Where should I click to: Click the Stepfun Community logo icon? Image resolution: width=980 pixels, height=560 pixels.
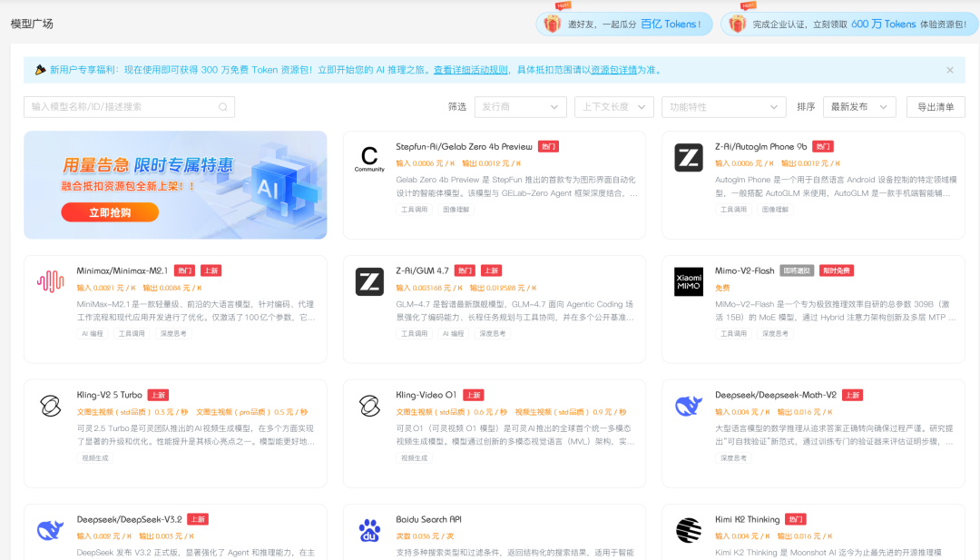click(x=369, y=158)
